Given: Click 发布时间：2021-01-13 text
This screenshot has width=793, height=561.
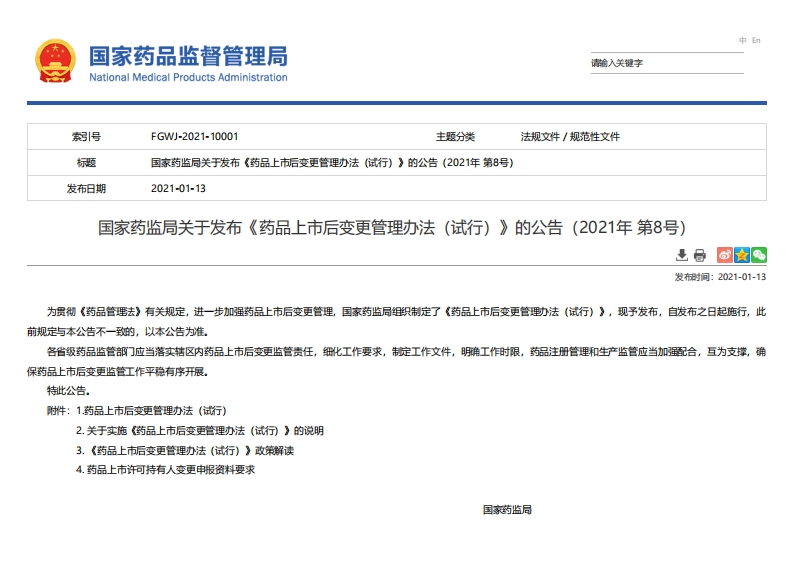Looking at the screenshot, I should coord(720,277).
